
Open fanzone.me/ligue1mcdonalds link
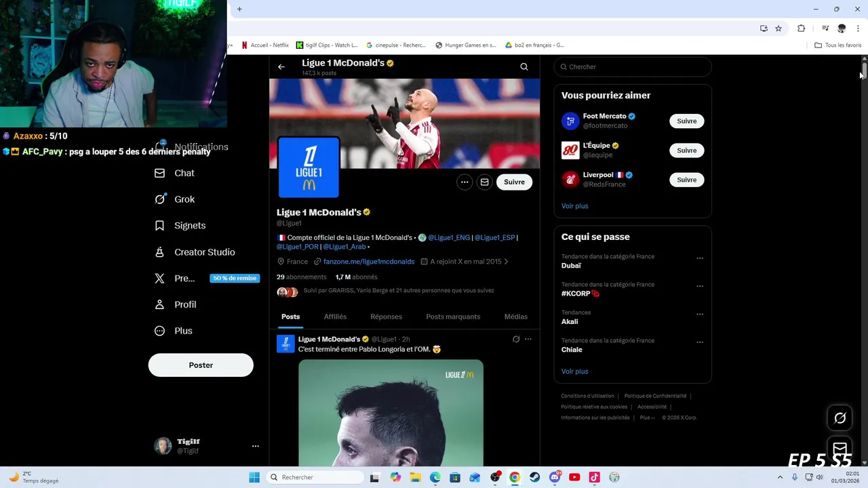(x=369, y=262)
